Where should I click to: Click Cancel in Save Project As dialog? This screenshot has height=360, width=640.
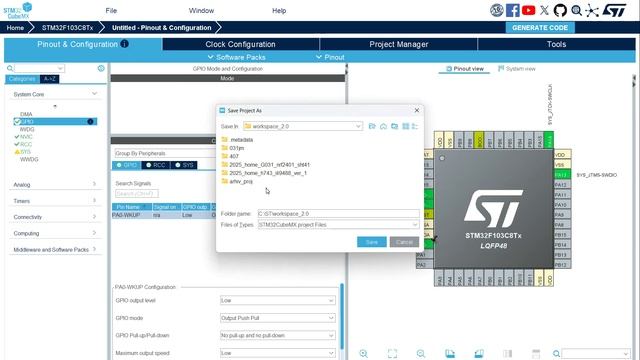(x=404, y=242)
